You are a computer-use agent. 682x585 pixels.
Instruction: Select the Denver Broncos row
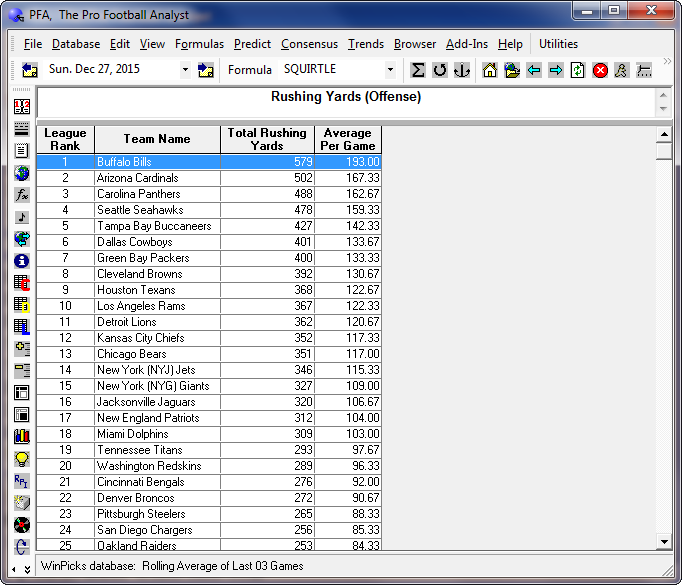(209, 498)
